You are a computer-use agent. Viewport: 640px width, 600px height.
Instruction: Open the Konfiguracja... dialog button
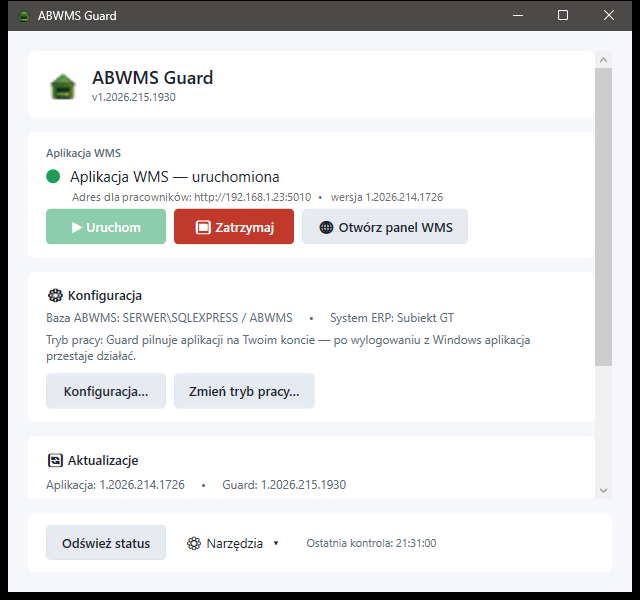pos(106,391)
